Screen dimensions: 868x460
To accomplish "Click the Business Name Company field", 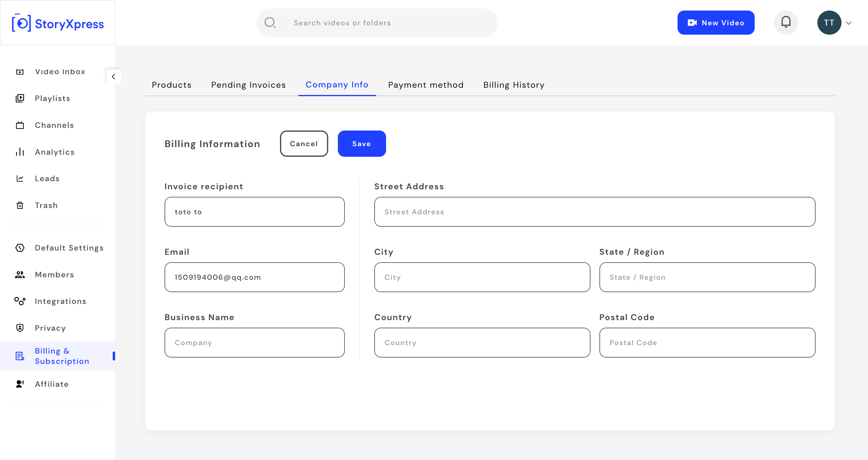I will (254, 342).
